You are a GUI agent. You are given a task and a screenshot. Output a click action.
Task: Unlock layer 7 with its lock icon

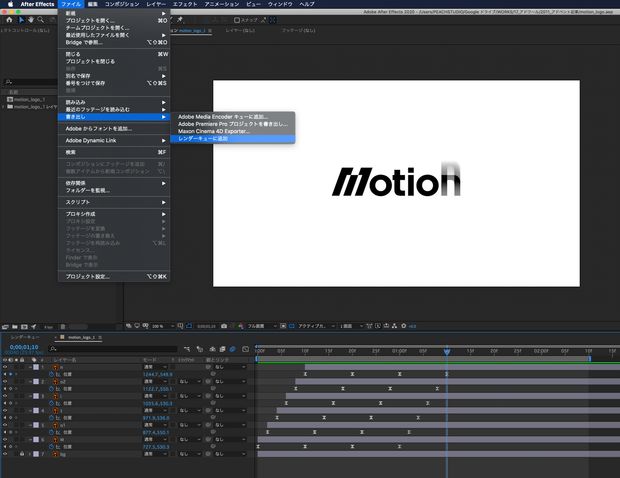(x=22, y=454)
